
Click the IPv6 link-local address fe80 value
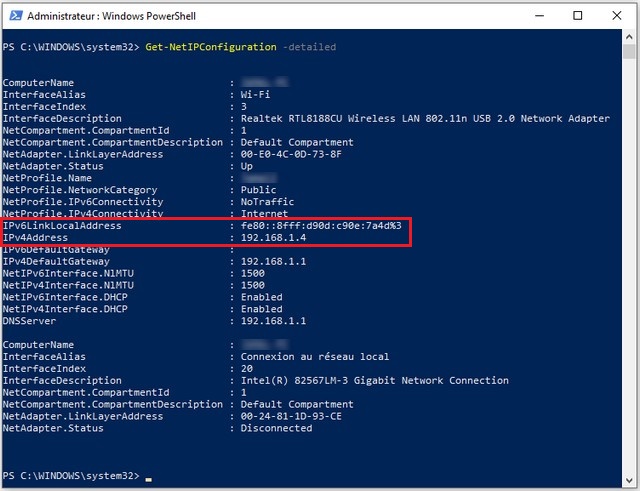pyautogui.click(x=315, y=226)
